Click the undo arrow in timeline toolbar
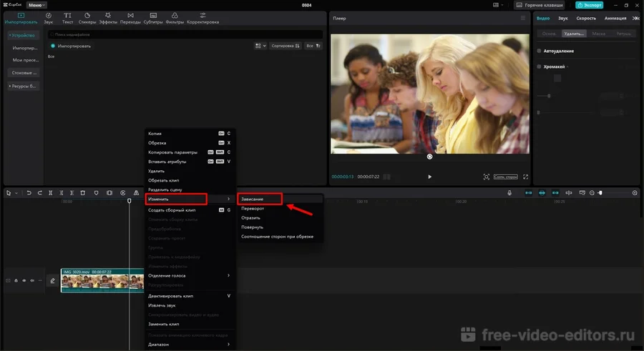This screenshot has width=644, height=351. [x=30, y=193]
